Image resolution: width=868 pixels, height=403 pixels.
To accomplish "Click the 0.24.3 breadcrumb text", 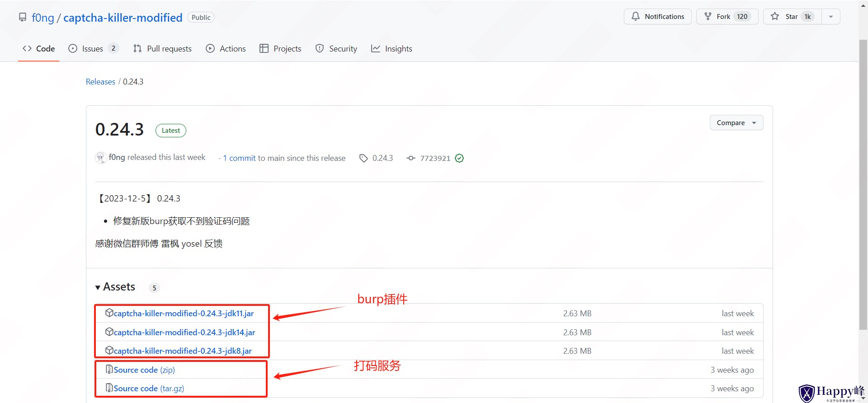I will click(x=133, y=81).
